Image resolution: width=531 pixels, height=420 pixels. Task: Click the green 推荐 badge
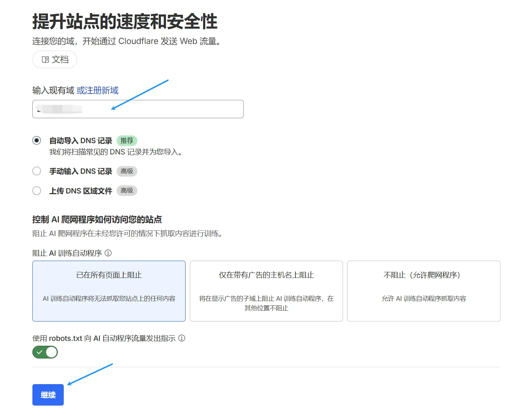(x=127, y=141)
